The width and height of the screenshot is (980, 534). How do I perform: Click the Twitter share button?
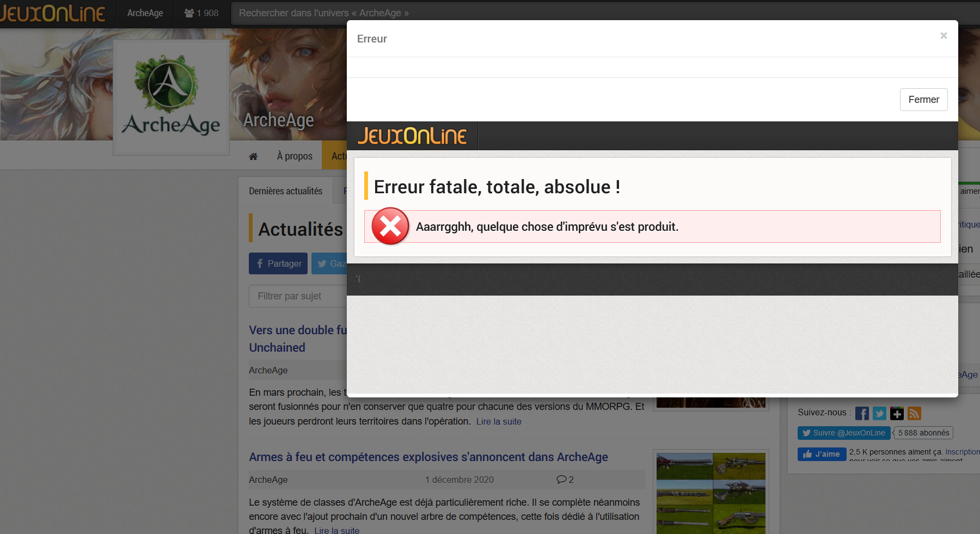tap(329, 263)
